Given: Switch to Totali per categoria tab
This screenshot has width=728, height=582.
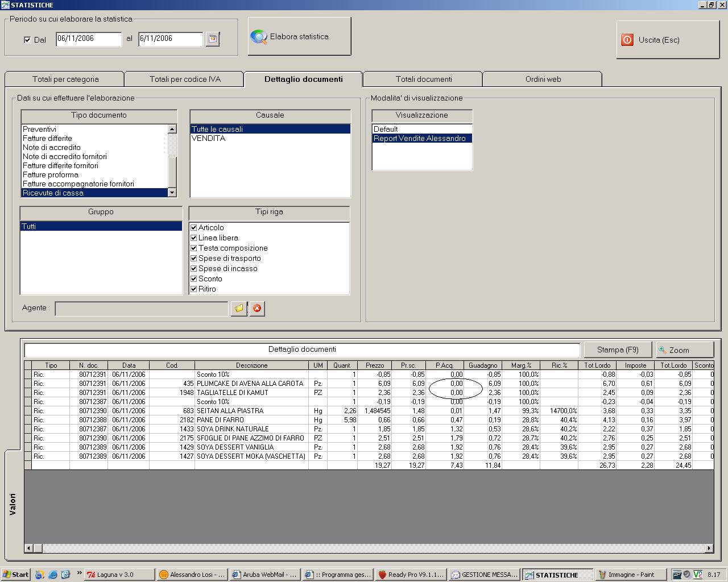Looking at the screenshot, I should [x=65, y=79].
